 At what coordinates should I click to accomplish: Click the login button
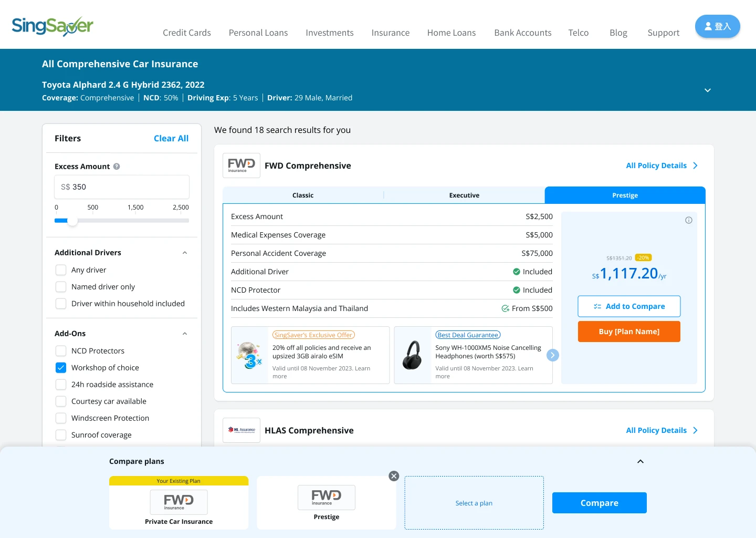pos(718,26)
